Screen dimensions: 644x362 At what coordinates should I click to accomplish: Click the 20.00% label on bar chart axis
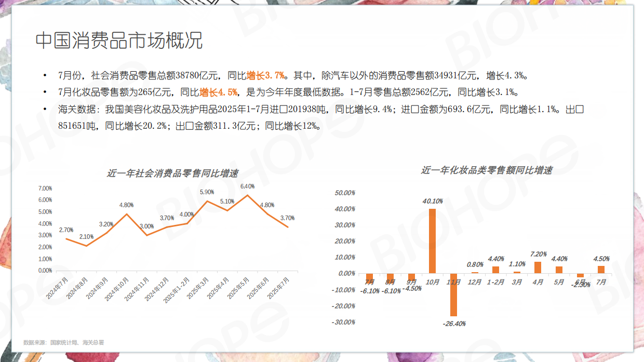click(346, 241)
